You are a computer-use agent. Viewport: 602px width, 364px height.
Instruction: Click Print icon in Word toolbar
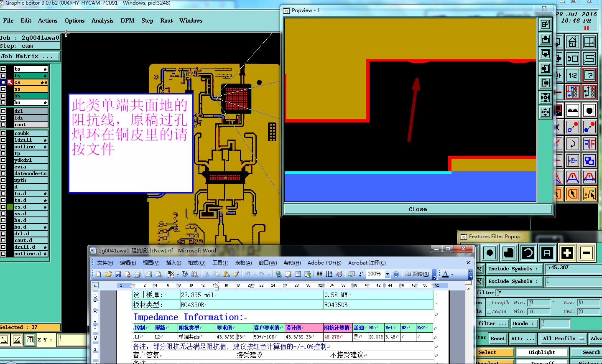[x=148, y=274]
